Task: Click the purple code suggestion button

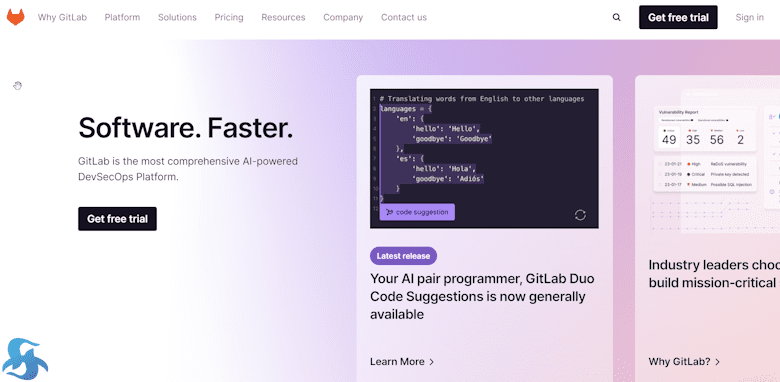Action: click(417, 212)
